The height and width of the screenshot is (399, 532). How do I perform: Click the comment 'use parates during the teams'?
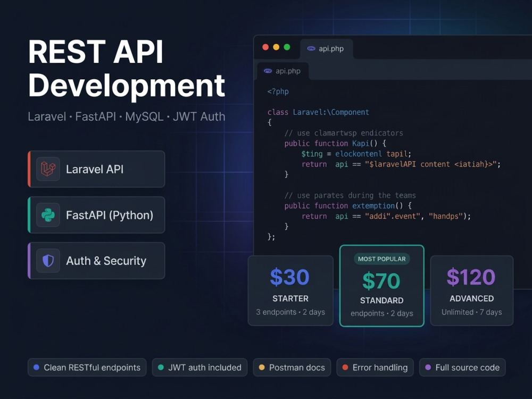[350, 195]
